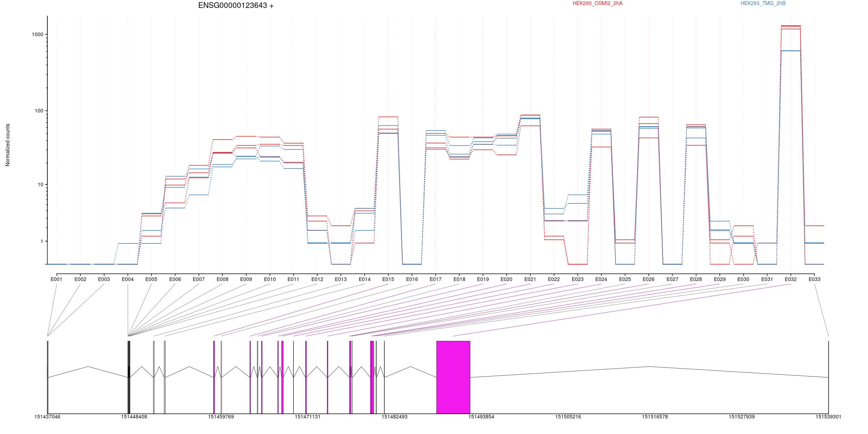Click exon bin label E029
Viewport: 868px width, 434px height.
pyautogui.click(x=720, y=279)
